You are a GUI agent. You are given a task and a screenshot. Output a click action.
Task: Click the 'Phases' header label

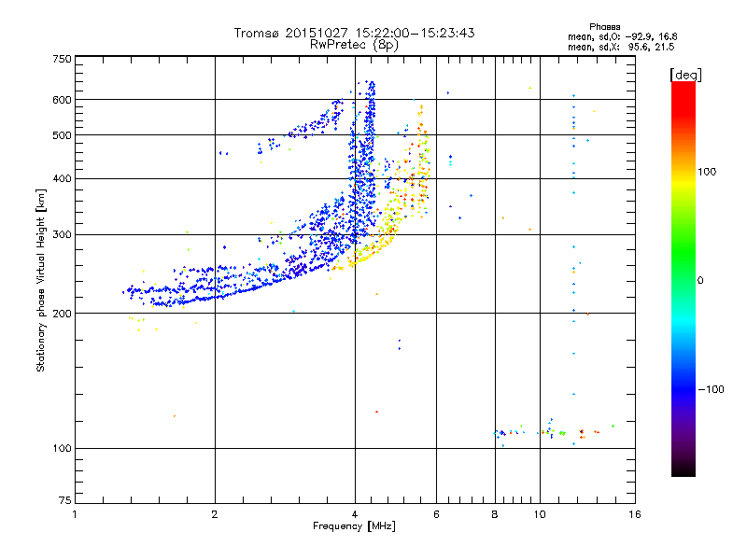pyautogui.click(x=604, y=27)
